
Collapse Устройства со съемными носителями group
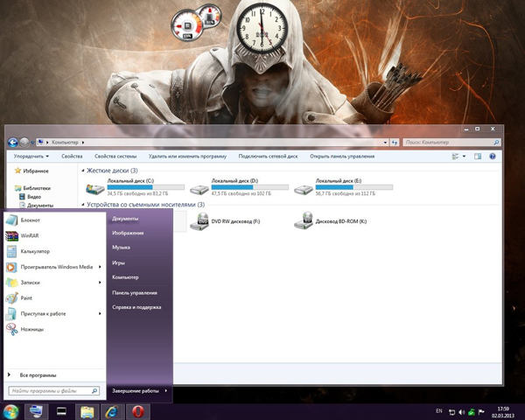[x=83, y=205]
